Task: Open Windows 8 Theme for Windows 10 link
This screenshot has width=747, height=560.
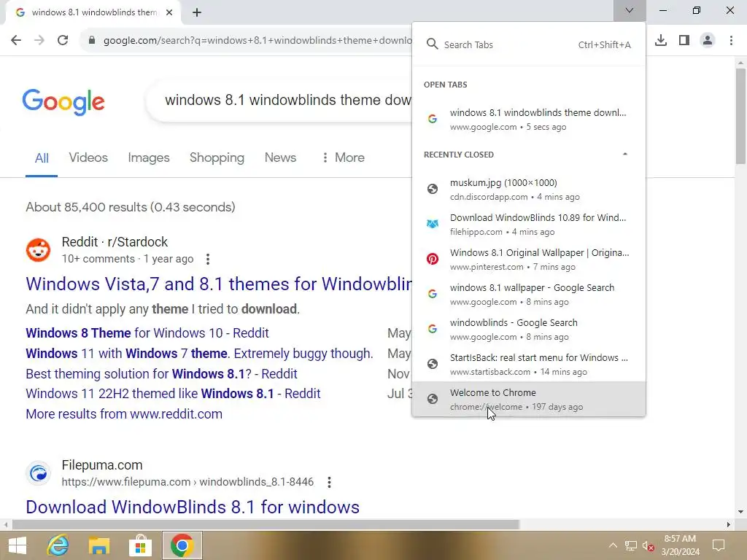Action: click(147, 332)
